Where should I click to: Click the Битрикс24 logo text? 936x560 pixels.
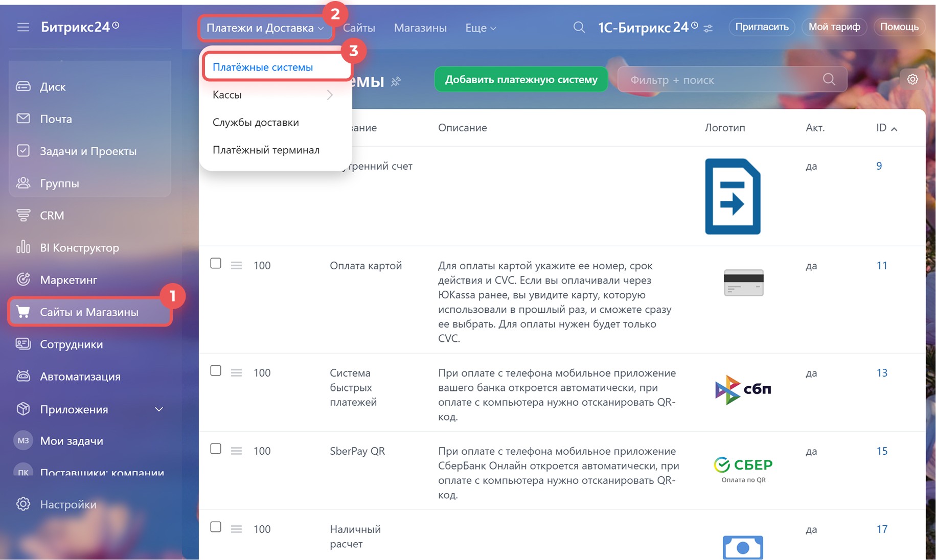coord(80,27)
